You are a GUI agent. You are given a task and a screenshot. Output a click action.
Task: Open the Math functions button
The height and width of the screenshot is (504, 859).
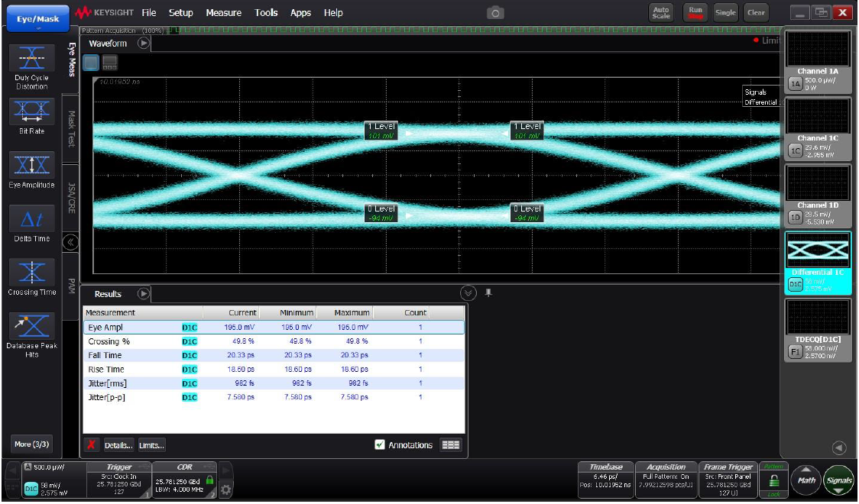806,480
